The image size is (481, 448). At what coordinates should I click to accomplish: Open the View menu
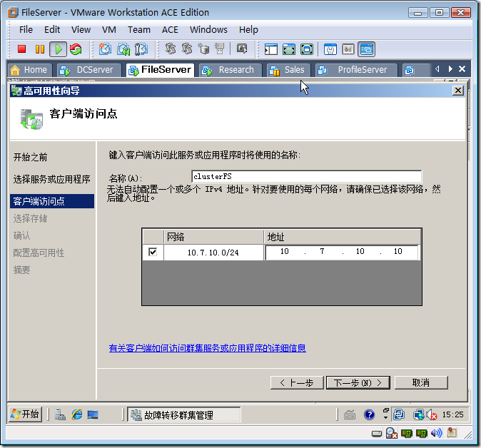pos(81,29)
